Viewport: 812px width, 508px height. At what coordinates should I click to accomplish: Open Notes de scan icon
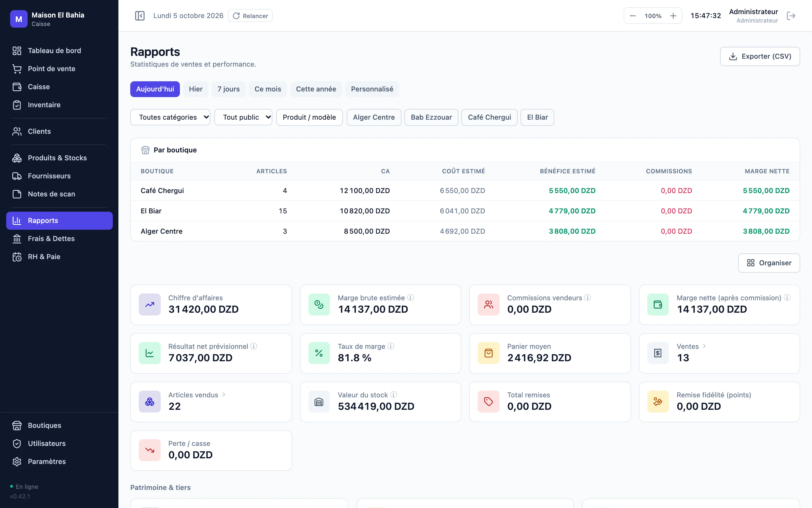coord(17,194)
